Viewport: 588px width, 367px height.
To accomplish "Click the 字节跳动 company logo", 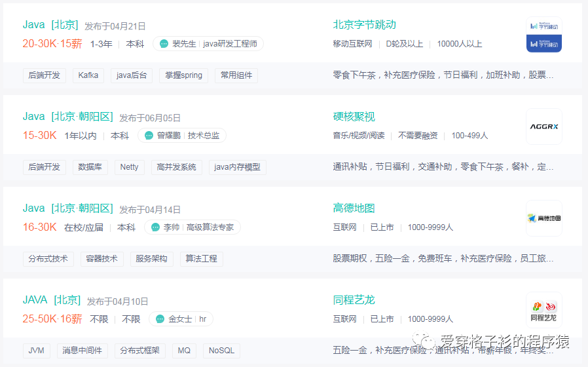I will click(544, 35).
